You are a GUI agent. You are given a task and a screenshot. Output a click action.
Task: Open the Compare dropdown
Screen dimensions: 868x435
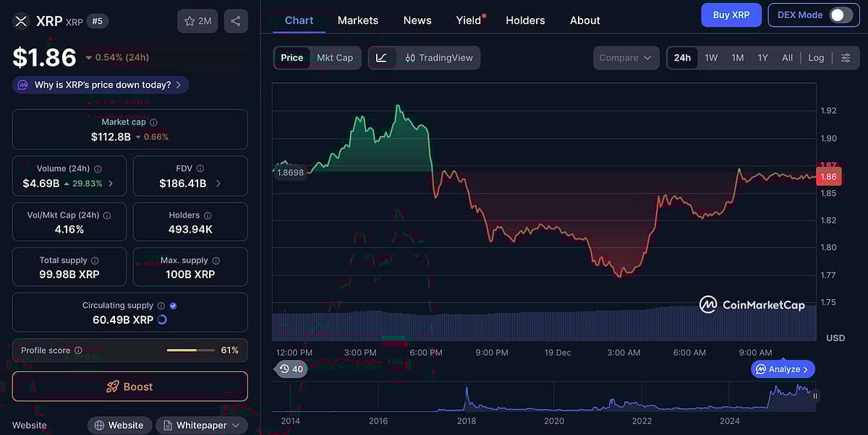point(625,58)
